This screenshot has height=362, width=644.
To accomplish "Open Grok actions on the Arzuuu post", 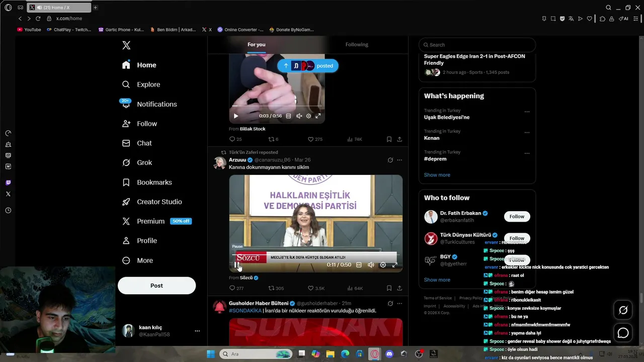I will [390, 160].
